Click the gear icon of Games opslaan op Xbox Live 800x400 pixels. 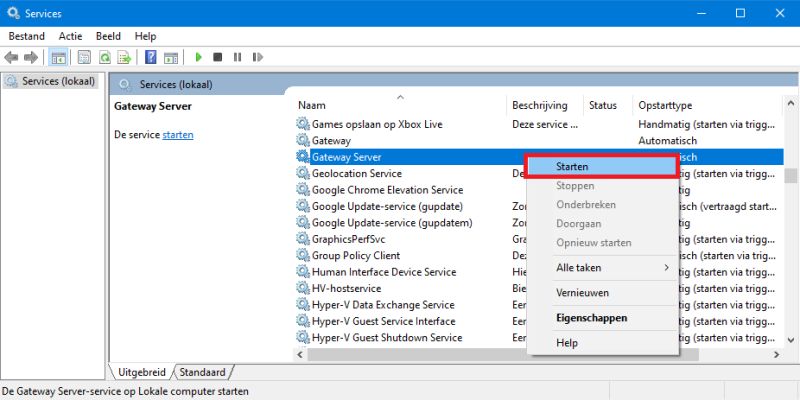tap(303, 124)
